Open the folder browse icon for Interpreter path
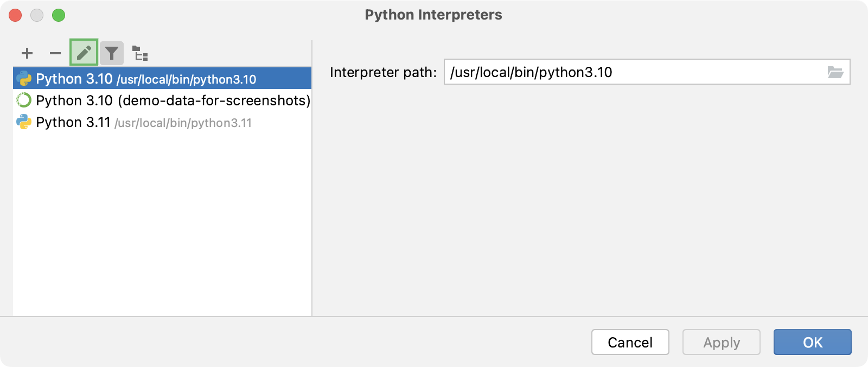The height and width of the screenshot is (367, 868). pos(835,72)
